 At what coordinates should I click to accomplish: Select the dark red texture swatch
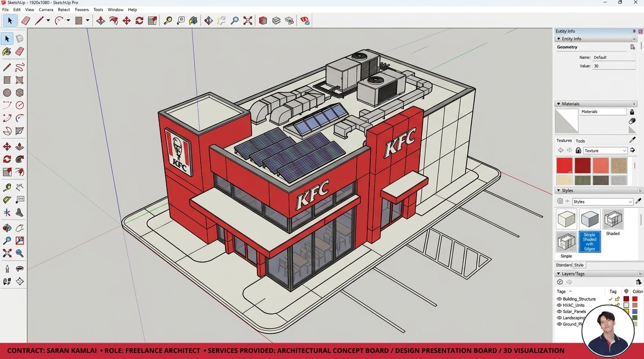point(583,165)
